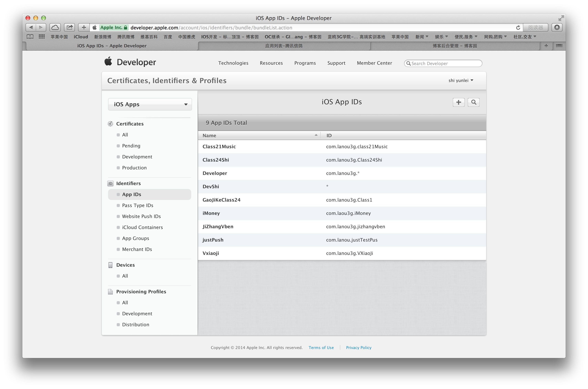Select App IDs in the sidebar

coord(149,194)
